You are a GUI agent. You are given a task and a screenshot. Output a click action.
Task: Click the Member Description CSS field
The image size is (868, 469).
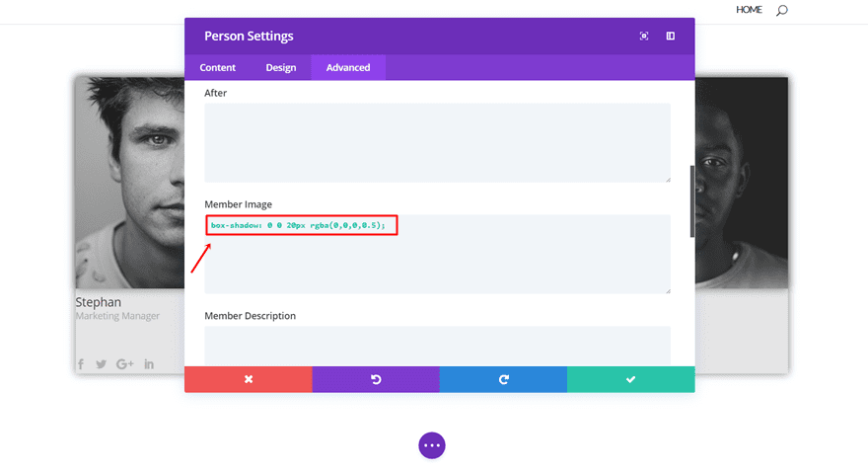437,346
